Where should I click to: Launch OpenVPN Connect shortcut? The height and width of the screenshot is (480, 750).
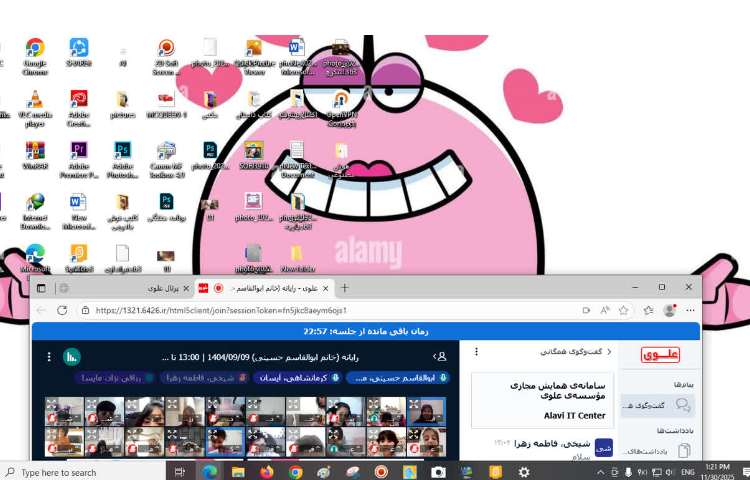point(341,102)
